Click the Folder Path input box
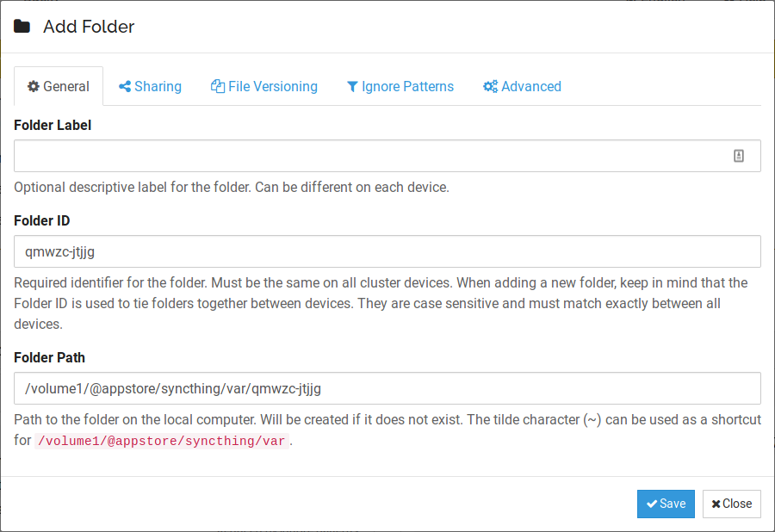775x532 pixels. [x=387, y=388]
